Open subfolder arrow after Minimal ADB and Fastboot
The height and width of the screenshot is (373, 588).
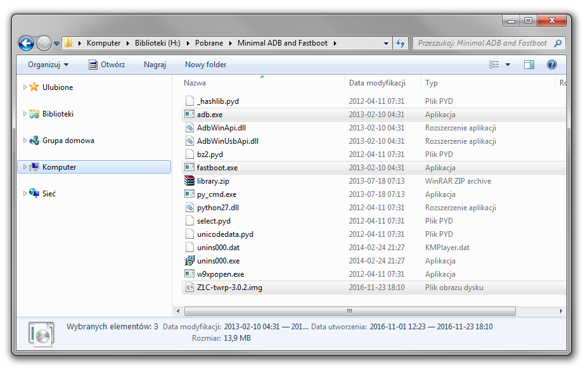[335, 43]
